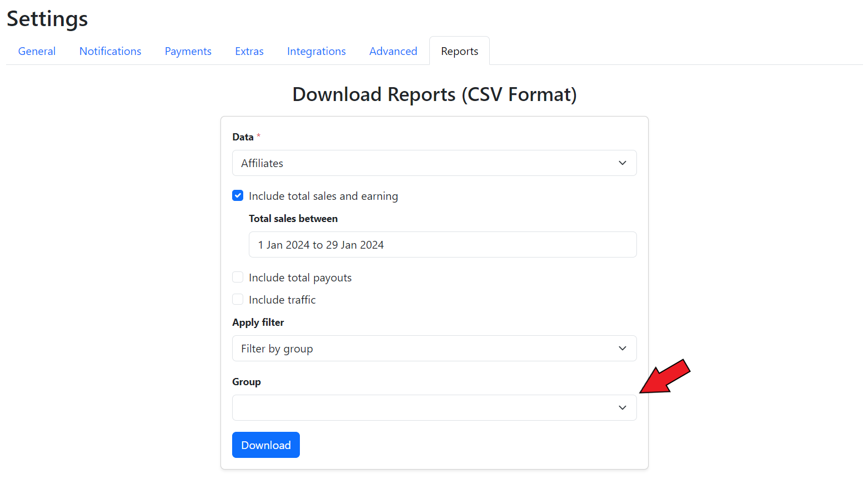Click the chevron arrow in the Group select
Image resolution: width=868 pixels, height=479 pixels.
tap(622, 408)
